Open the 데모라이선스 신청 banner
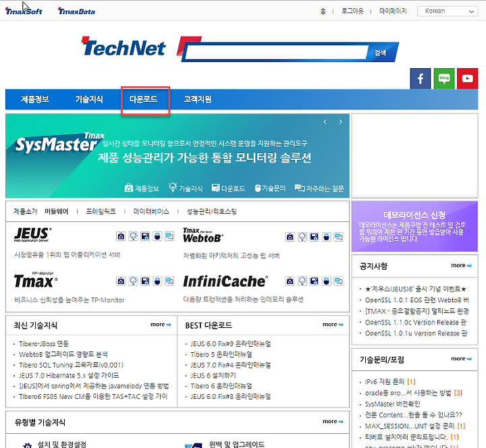The height and width of the screenshot is (448, 486). tap(414, 226)
